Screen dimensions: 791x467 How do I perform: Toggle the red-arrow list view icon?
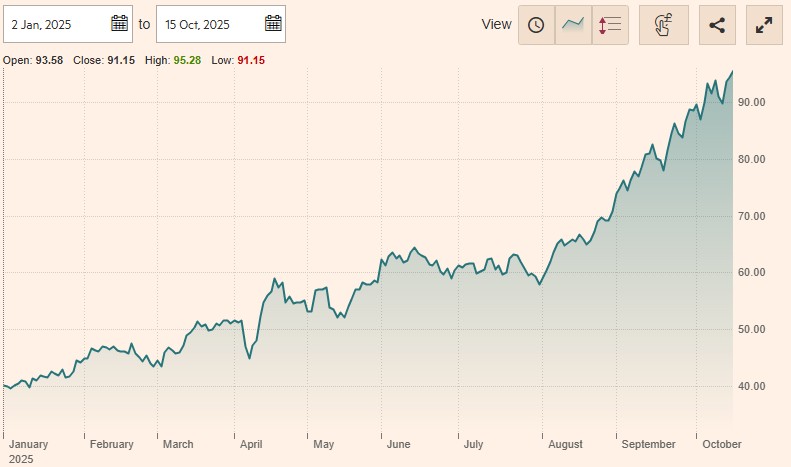(x=609, y=25)
